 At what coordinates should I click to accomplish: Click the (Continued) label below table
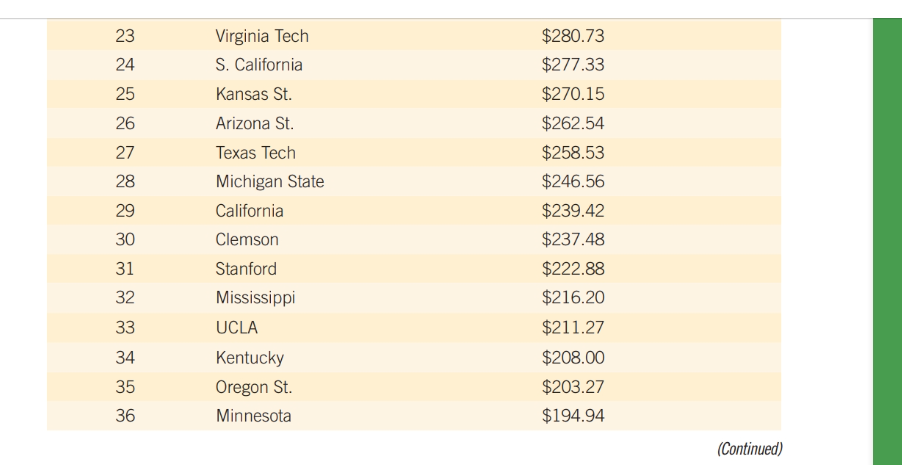[x=750, y=448]
